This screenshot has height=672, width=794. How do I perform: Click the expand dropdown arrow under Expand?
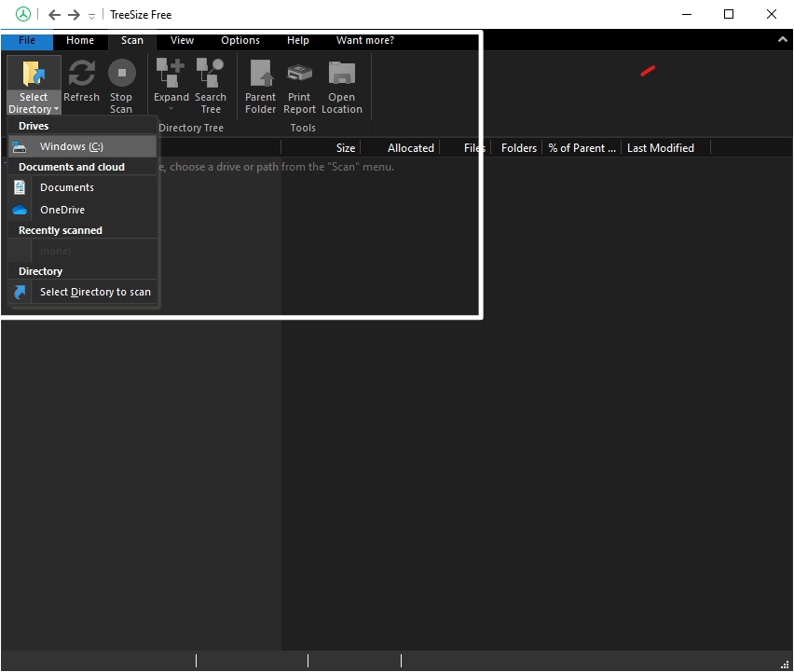click(x=171, y=108)
